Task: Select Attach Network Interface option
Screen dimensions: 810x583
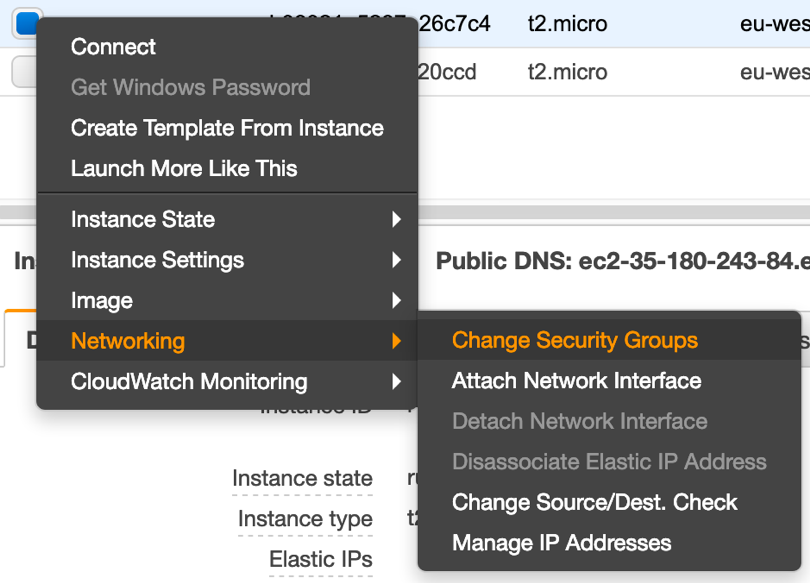Action: click(x=576, y=381)
